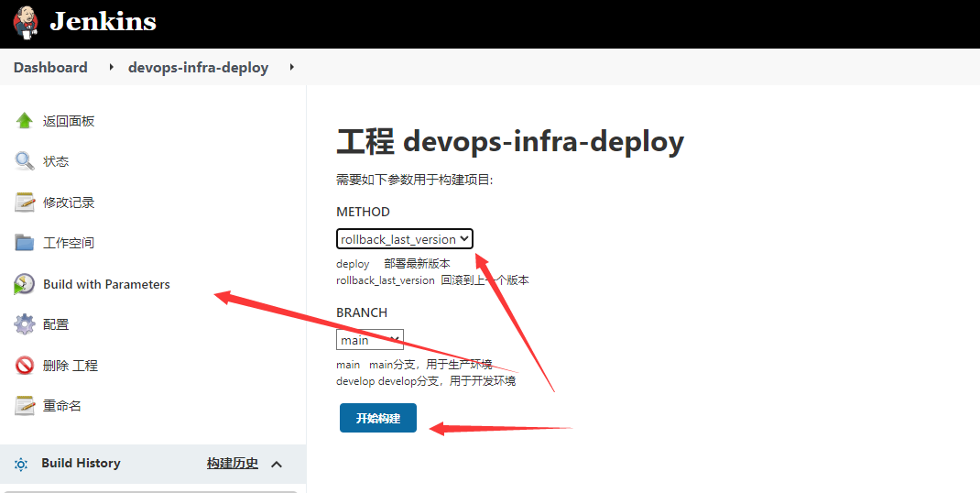Image resolution: width=980 pixels, height=493 pixels.
Task: Open the 工作空间 sidebar link
Action: [69, 243]
